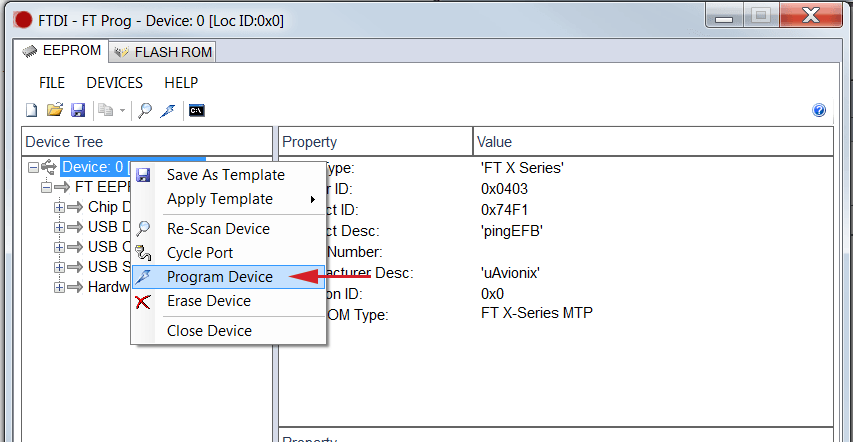Open a template with the folder icon
853x442 pixels.
tap(55, 110)
